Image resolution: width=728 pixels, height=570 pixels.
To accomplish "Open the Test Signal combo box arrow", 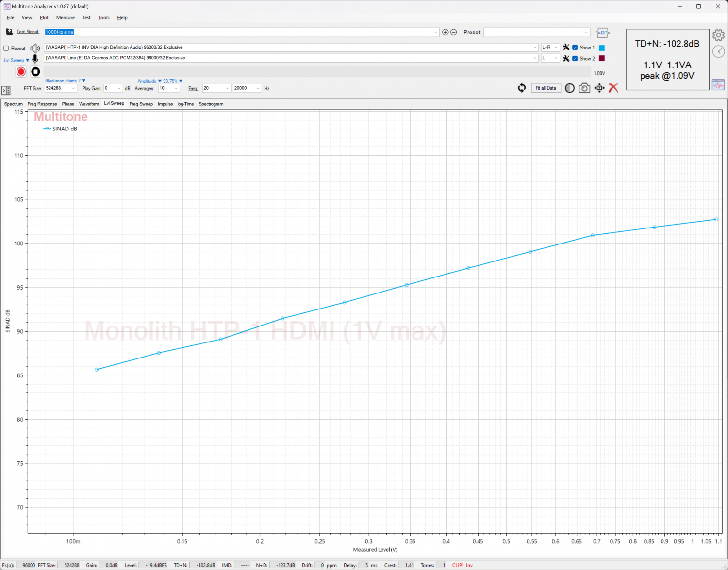I will pyautogui.click(x=435, y=32).
